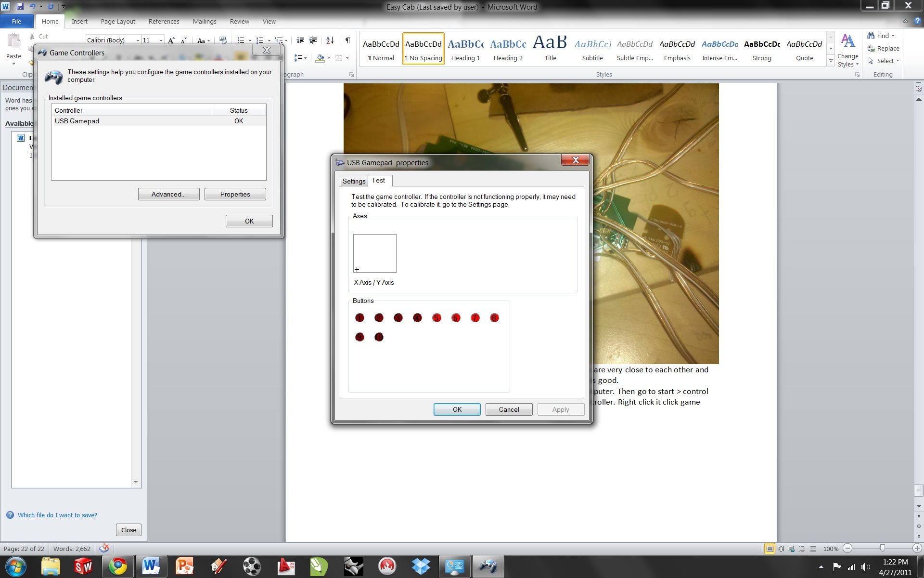Click the Sort icon in ribbon
924x578 pixels.
(x=330, y=40)
